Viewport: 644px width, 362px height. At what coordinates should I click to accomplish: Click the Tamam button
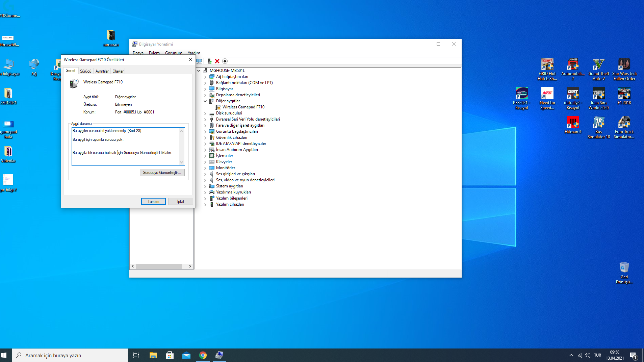tap(153, 202)
